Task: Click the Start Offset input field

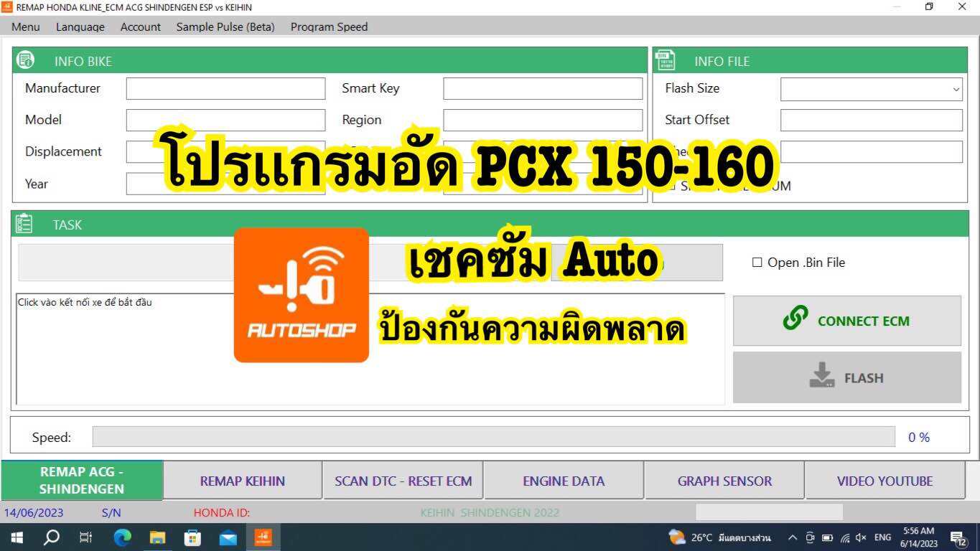Action: point(872,121)
